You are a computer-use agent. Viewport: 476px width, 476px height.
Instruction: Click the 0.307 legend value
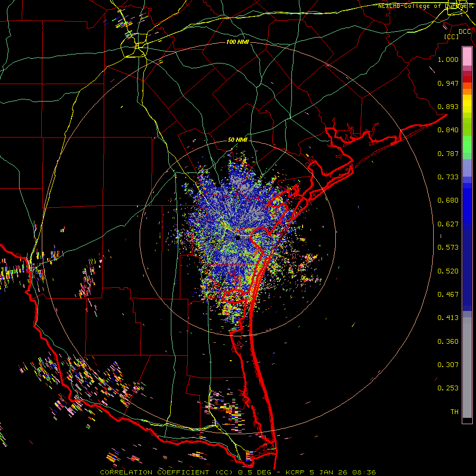click(448, 364)
